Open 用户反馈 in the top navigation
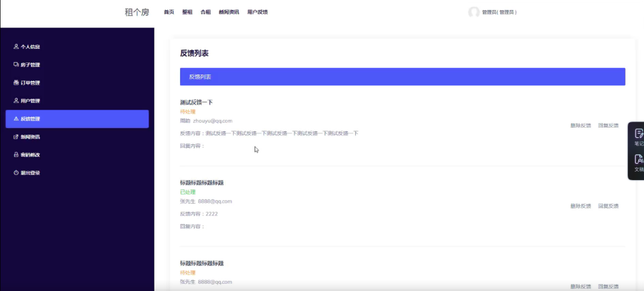 coord(258,13)
